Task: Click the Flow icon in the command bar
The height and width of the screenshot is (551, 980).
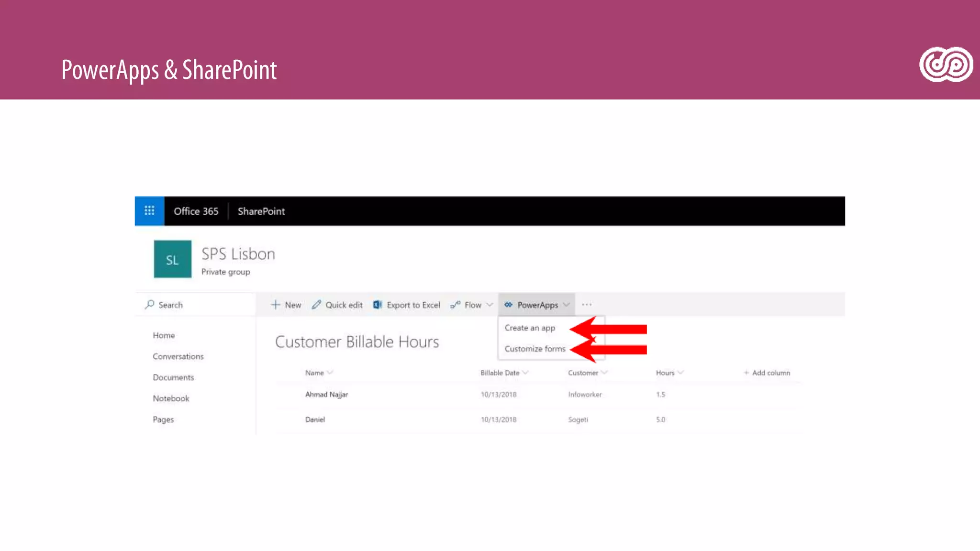Action: pyautogui.click(x=455, y=305)
